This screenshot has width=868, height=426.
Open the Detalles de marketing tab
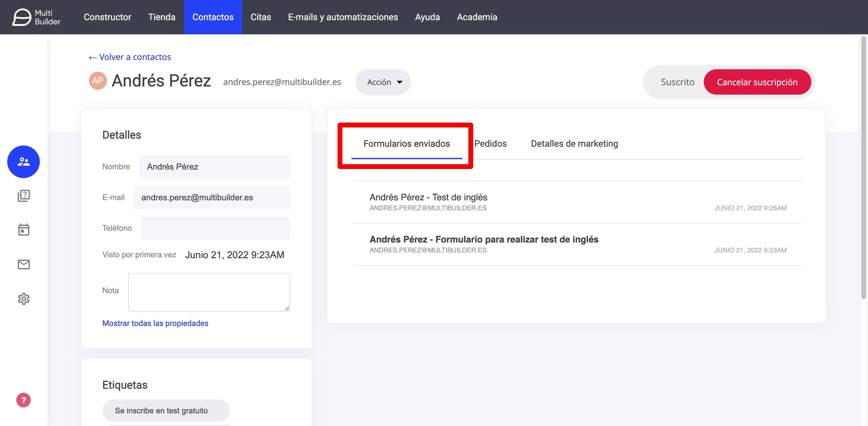click(574, 144)
